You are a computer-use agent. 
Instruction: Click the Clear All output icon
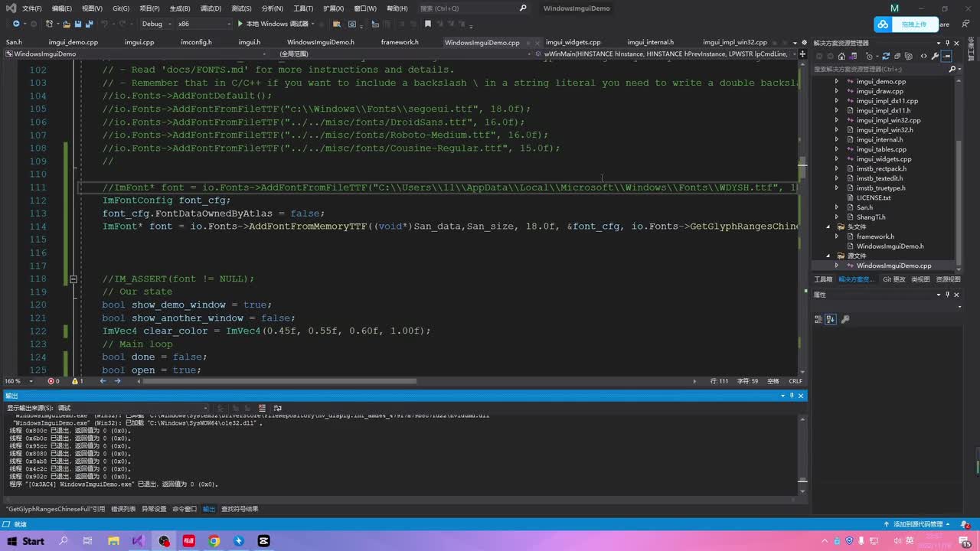[x=262, y=408]
